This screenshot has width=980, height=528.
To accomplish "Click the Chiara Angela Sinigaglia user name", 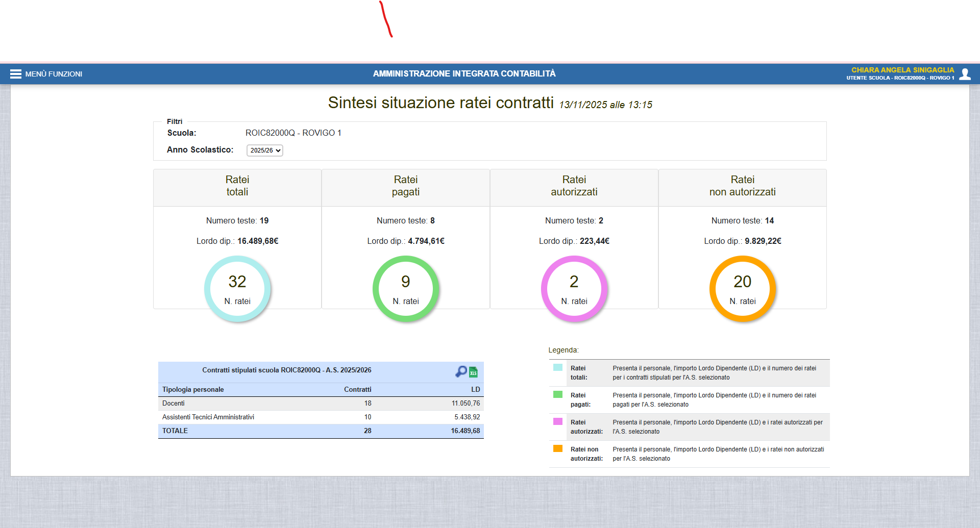I will point(902,70).
